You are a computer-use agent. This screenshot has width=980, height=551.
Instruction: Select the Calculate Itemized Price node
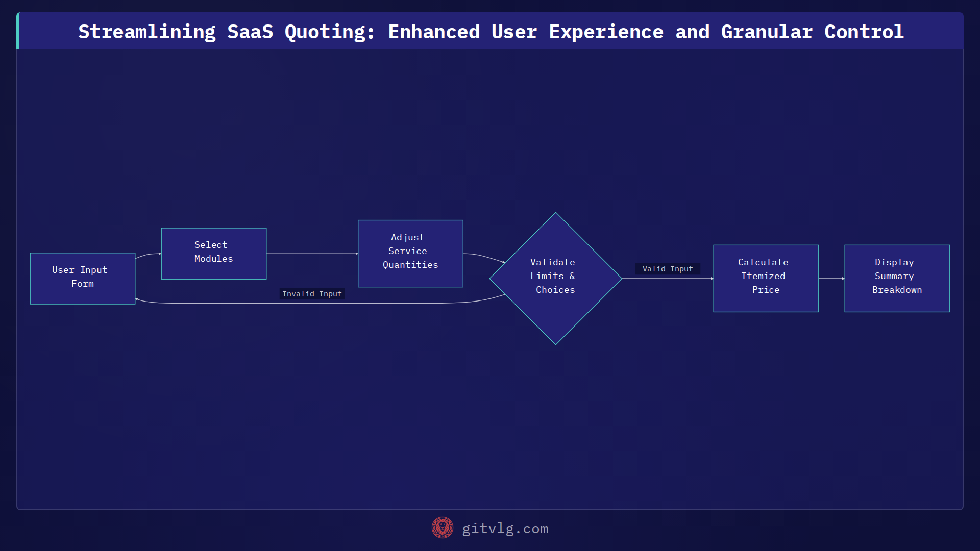[766, 279]
